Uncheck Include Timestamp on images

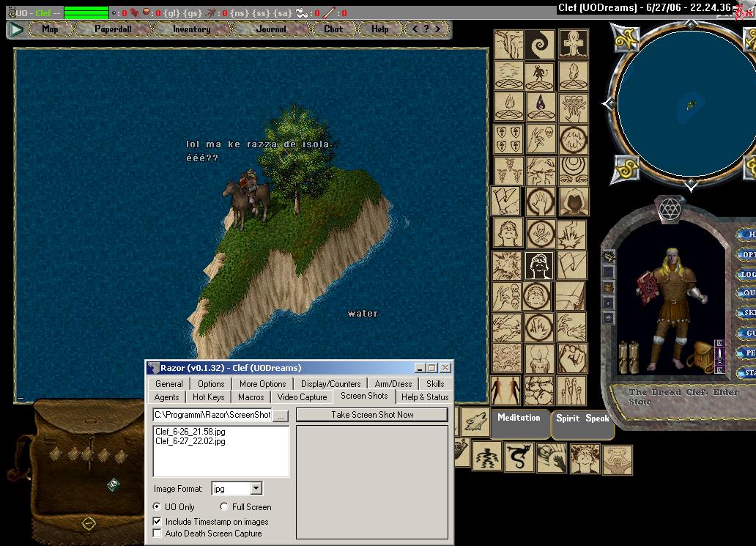tap(157, 521)
